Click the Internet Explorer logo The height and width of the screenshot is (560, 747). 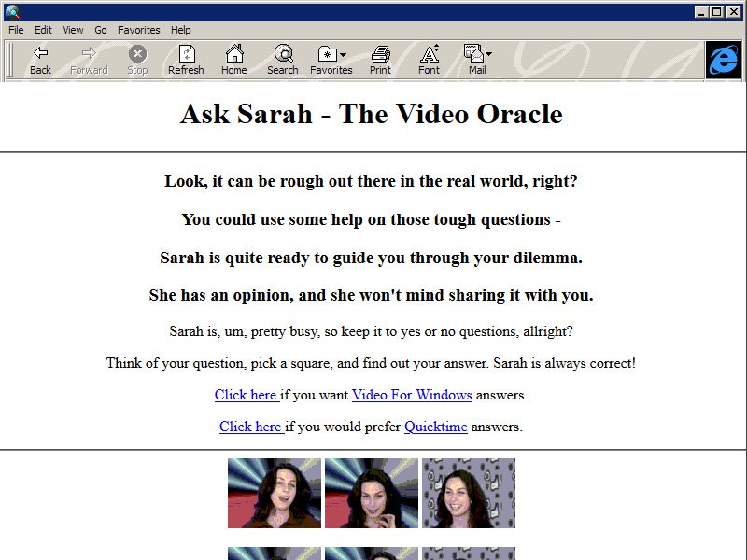click(x=724, y=61)
